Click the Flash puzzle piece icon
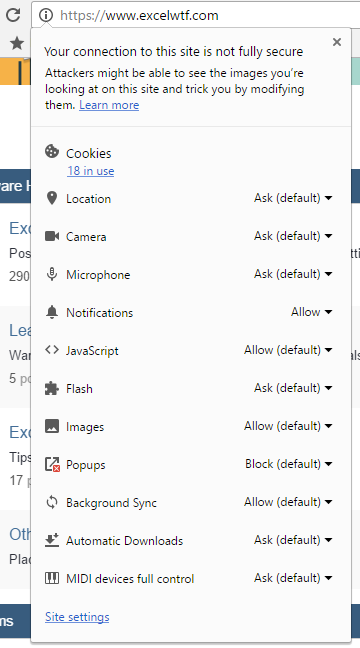 (52, 388)
